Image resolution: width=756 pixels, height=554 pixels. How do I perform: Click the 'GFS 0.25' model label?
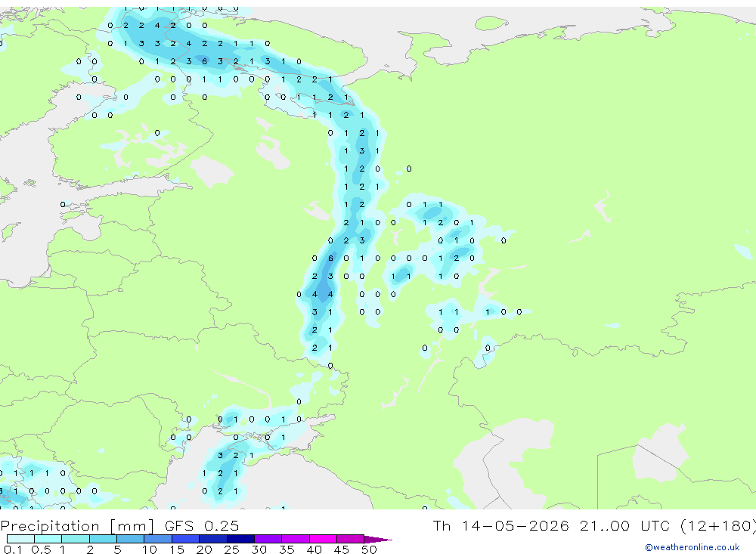tap(202, 525)
